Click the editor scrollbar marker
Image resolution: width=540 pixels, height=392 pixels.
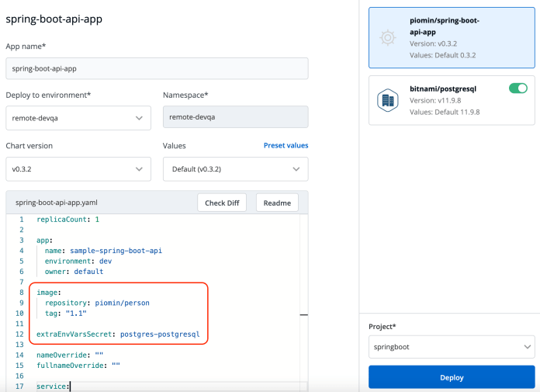[304, 314]
